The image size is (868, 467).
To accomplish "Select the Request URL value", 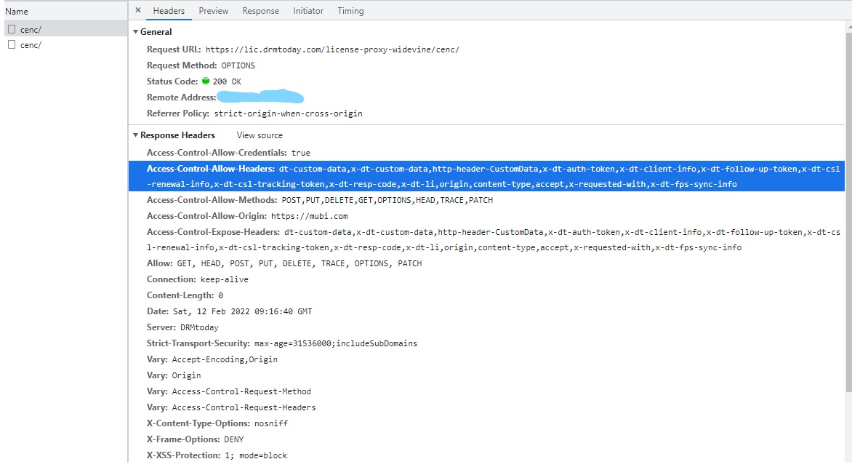I will [332, 49].
